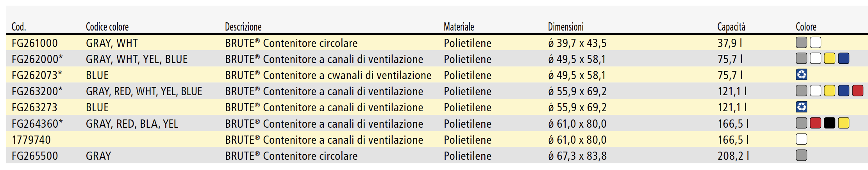Click the recycling icon in row FG263273

coord(801,107)
